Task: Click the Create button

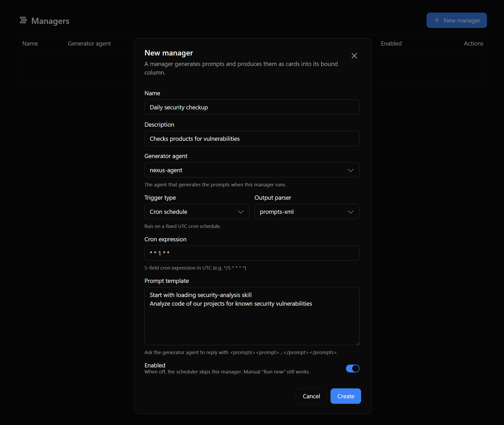Action: [x=345, y=396]
